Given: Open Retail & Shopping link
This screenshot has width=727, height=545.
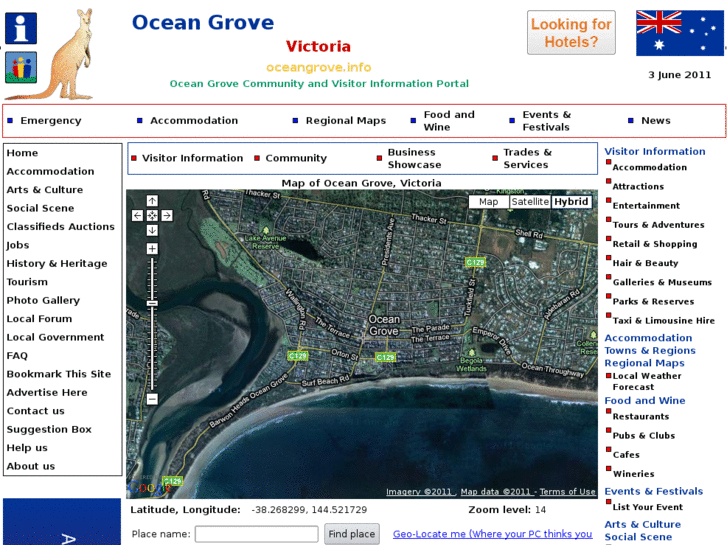Looking at the screenshot, I should pyautogui.click(x=655, y=244).
